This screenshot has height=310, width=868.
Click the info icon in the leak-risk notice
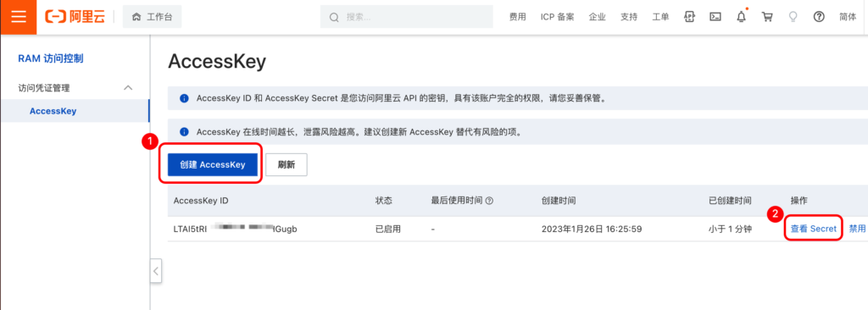[x=184, y=132]
